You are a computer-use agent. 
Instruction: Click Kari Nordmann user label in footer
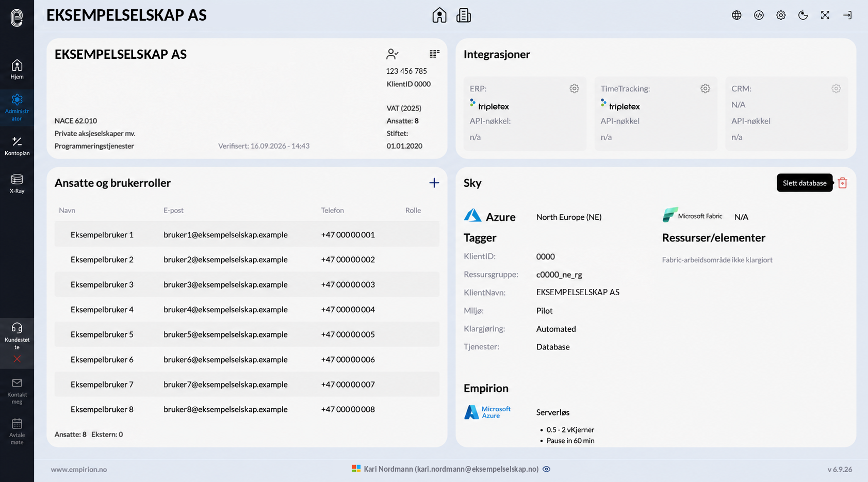tap(451, 469)
